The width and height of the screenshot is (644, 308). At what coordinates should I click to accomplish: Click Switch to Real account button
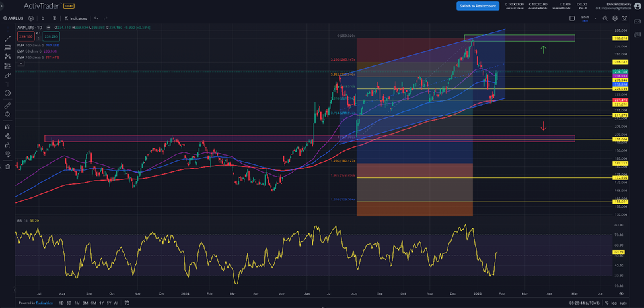pyautogui.click(x=477, y=5)
